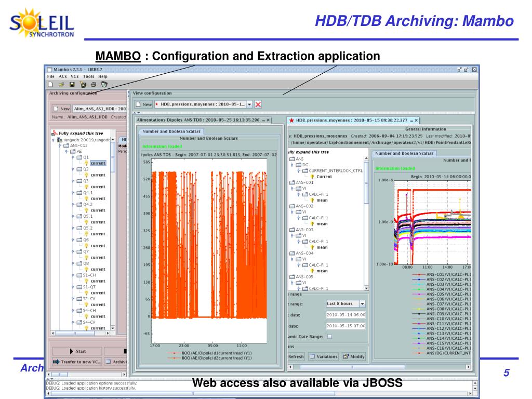
Task: Select the 'Alimentations Dipoles ANS TDB' frame title bar
Action: pos(203,120)
